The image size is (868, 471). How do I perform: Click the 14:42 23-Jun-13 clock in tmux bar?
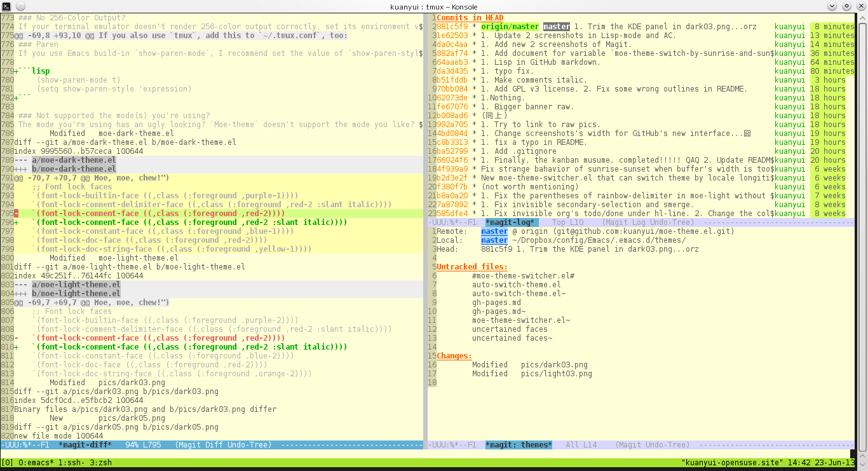[821, 463]
